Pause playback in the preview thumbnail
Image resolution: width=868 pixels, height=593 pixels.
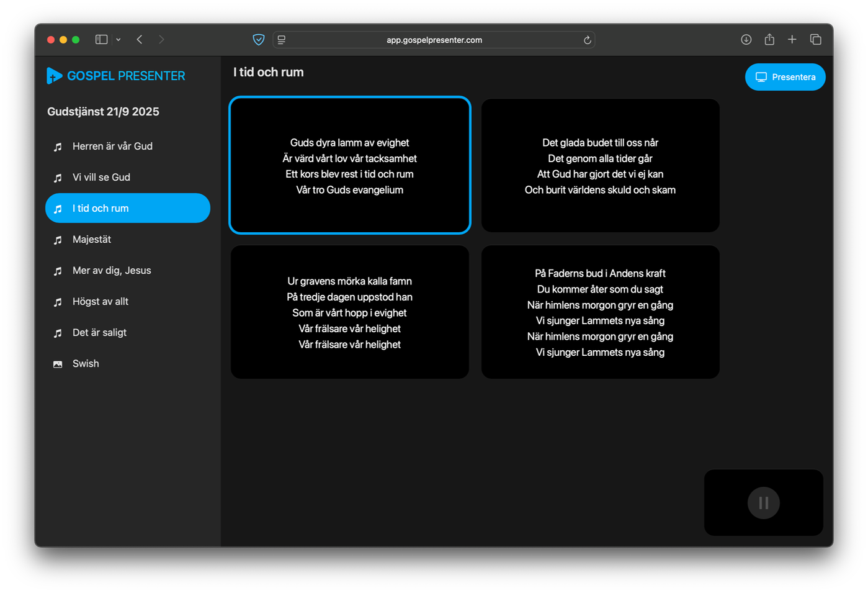pos(763,503)
